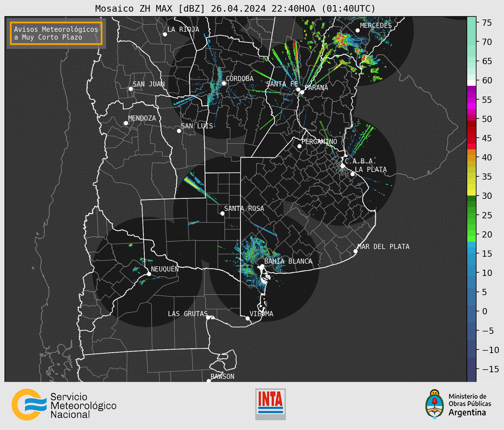
Task: Click the Rawson city label
Action: (223, 376)
